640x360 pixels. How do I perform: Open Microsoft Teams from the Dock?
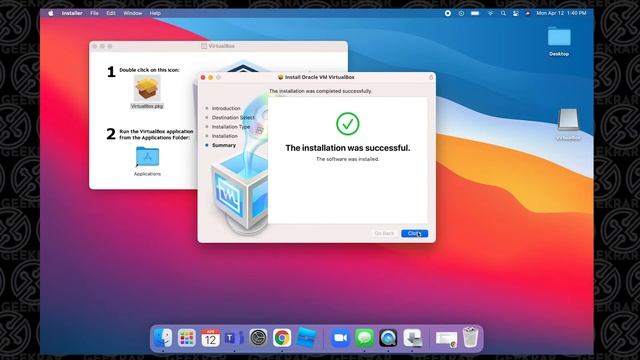coord(234,338)
